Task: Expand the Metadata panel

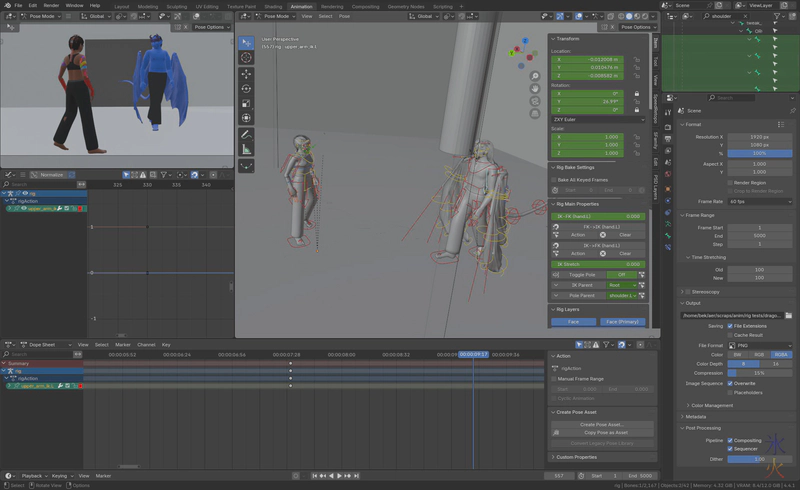Action: (695, 417)
